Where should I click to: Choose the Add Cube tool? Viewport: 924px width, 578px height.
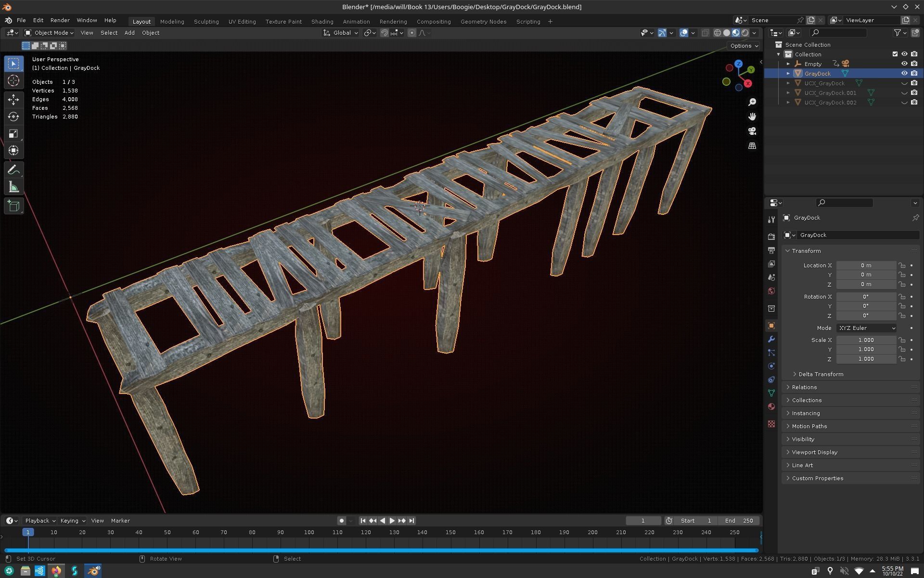click(x=13, y=206)
